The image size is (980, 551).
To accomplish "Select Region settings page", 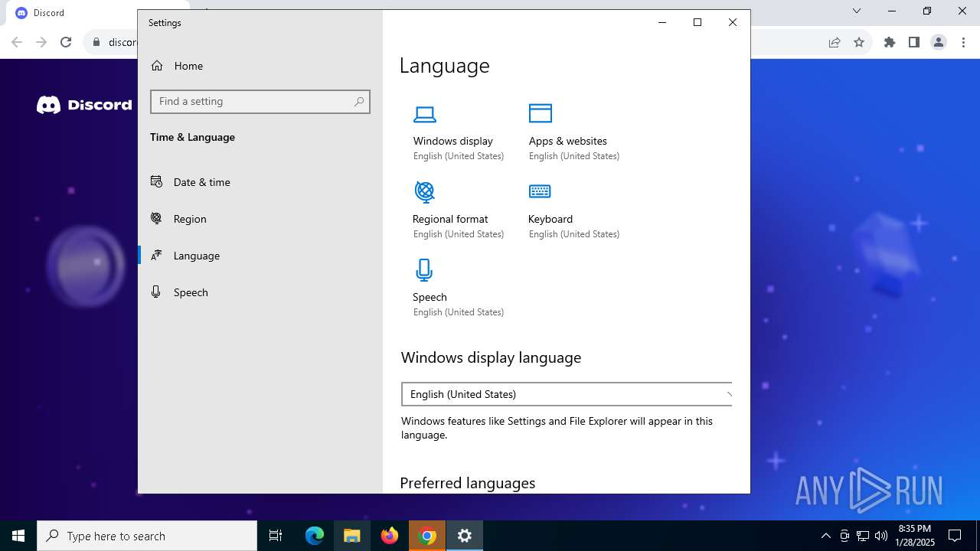I will [260, 219].
